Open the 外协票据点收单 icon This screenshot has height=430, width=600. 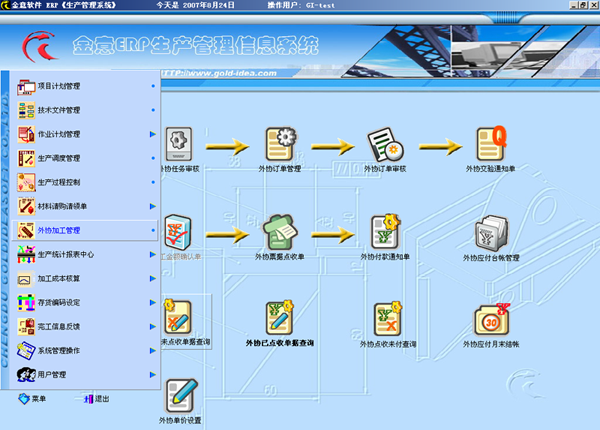281,233
